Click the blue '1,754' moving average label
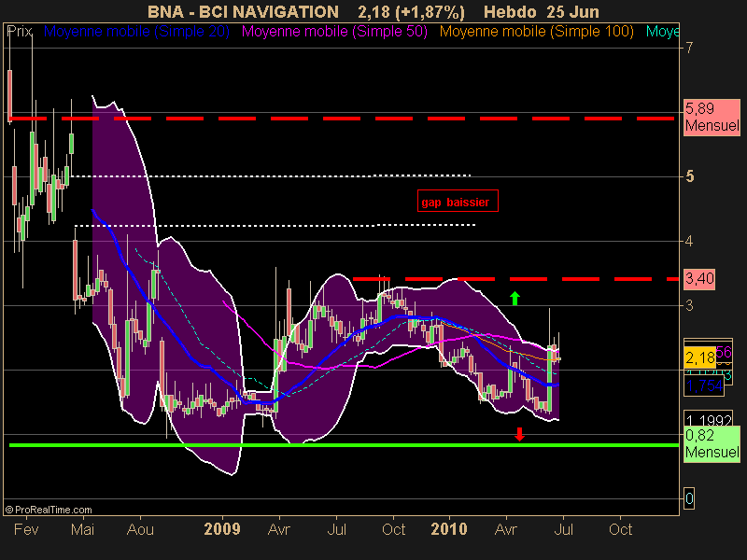Viewport: 747px width, 560px height. tap(704, 385)
